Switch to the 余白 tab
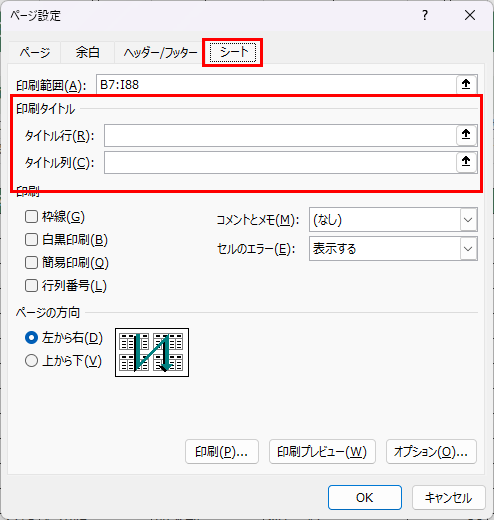This screenshot has height=520, width=494. (x=87, y=52)
